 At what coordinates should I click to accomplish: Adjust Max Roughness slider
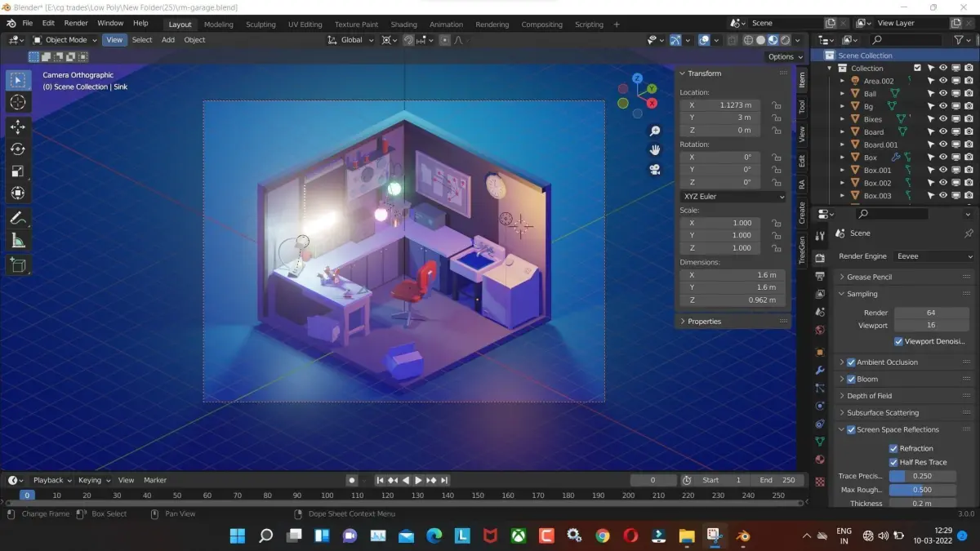[922, 490]
